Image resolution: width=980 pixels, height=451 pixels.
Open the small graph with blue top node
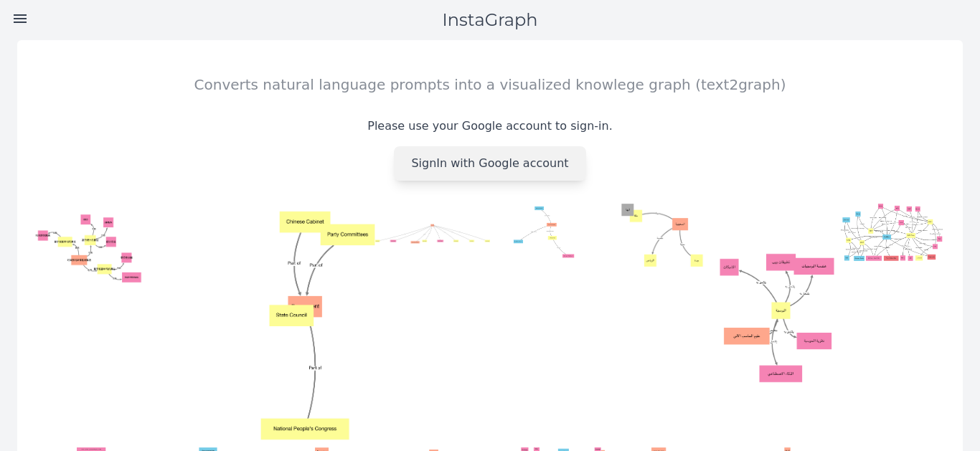[544, 232]
